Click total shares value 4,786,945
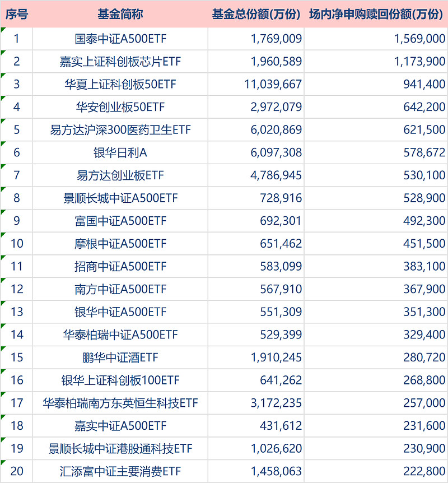Screen dimensions: 448x483 pyautogui.click(x=276, y=175)
